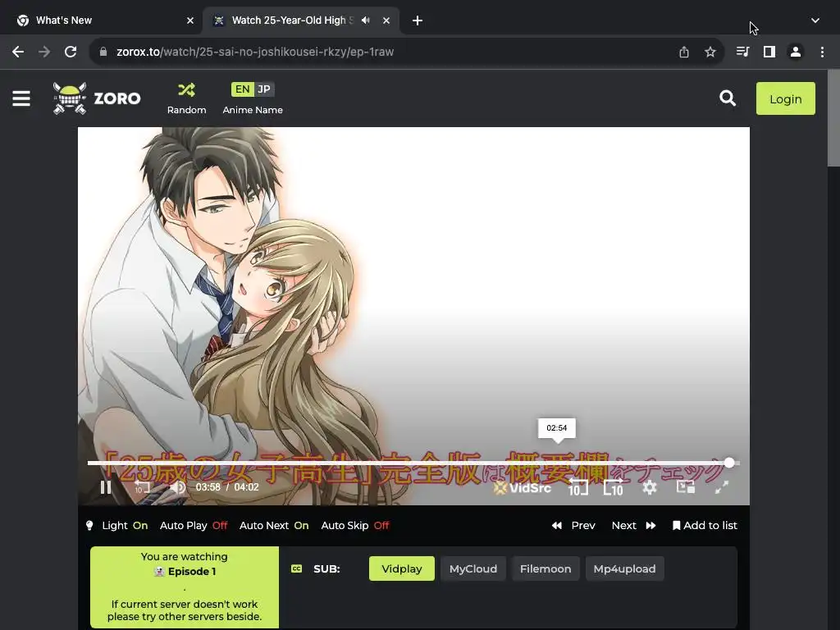Click the light bulb icon
This screenshot has width=840, height=630.
[89, 526]
